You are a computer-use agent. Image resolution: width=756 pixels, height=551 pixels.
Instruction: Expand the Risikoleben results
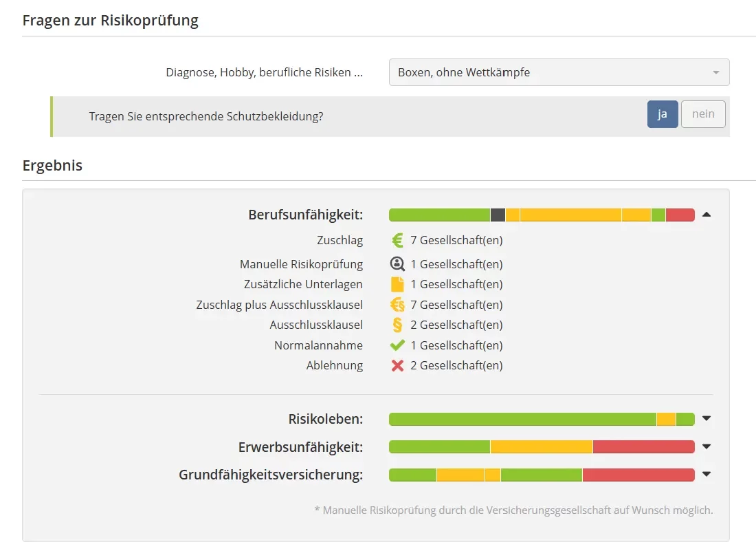(707, 419)
